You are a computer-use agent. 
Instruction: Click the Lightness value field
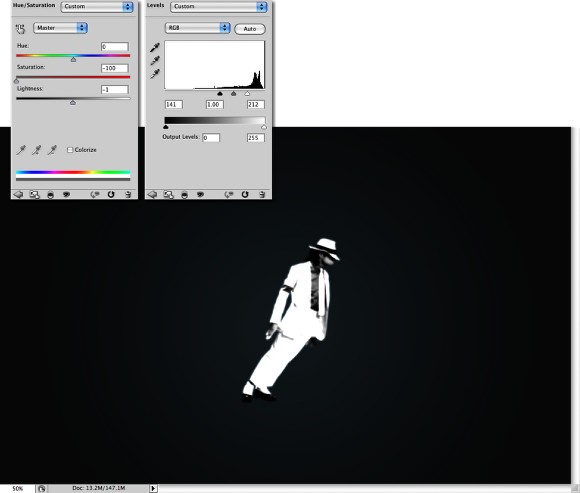pos(115,90)
